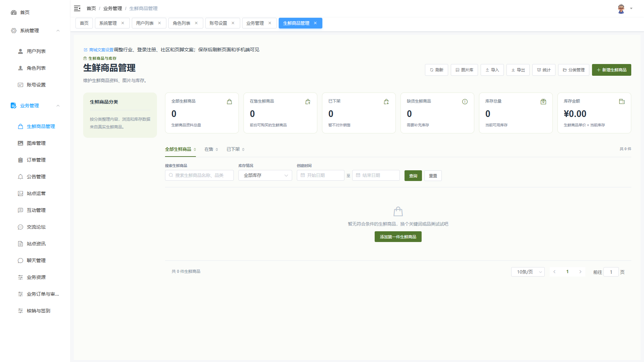
Task: Click the 系统管理 gear icon
Action: (14, 31)
